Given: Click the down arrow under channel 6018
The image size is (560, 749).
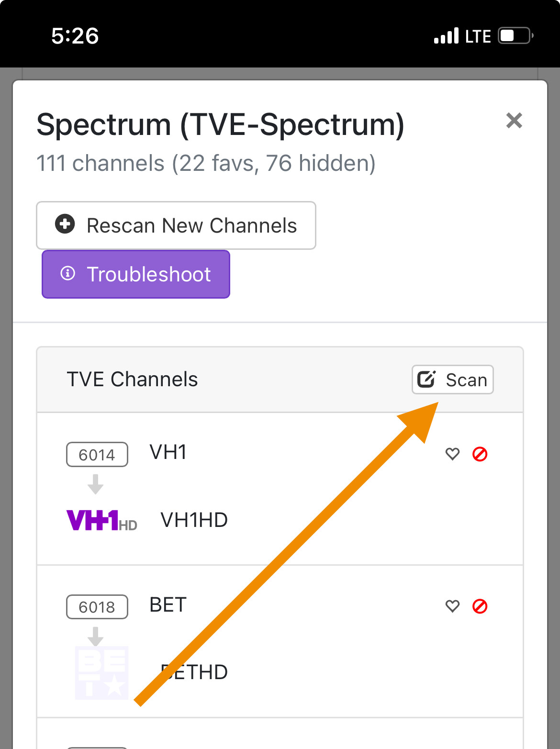Looking at the screenshot, I should 96,636.
